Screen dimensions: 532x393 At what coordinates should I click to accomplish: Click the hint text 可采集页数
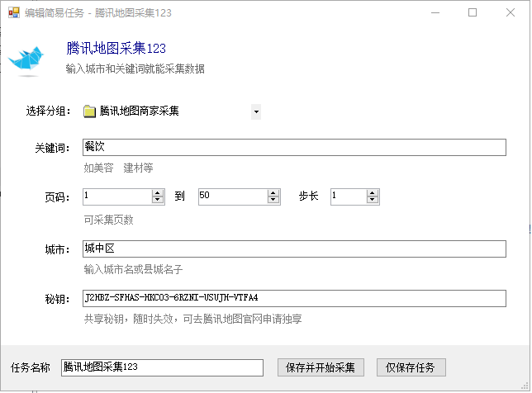click(108, 220)
